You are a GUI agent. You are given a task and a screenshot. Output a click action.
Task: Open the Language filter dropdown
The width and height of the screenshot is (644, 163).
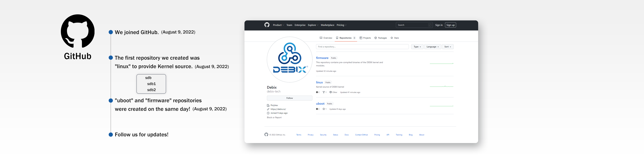coord(432,47)
